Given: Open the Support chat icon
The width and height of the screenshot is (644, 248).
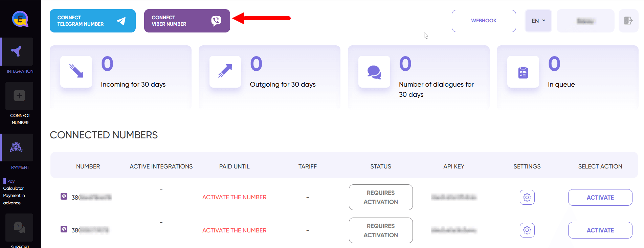Looking at the screenshot, I should coord(19,227).
